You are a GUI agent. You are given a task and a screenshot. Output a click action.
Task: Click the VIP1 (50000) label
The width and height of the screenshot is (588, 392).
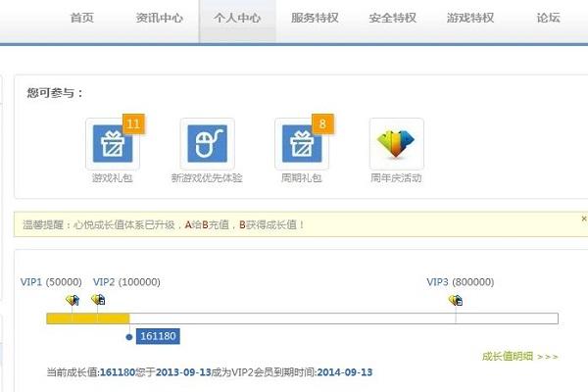(51, 281)
